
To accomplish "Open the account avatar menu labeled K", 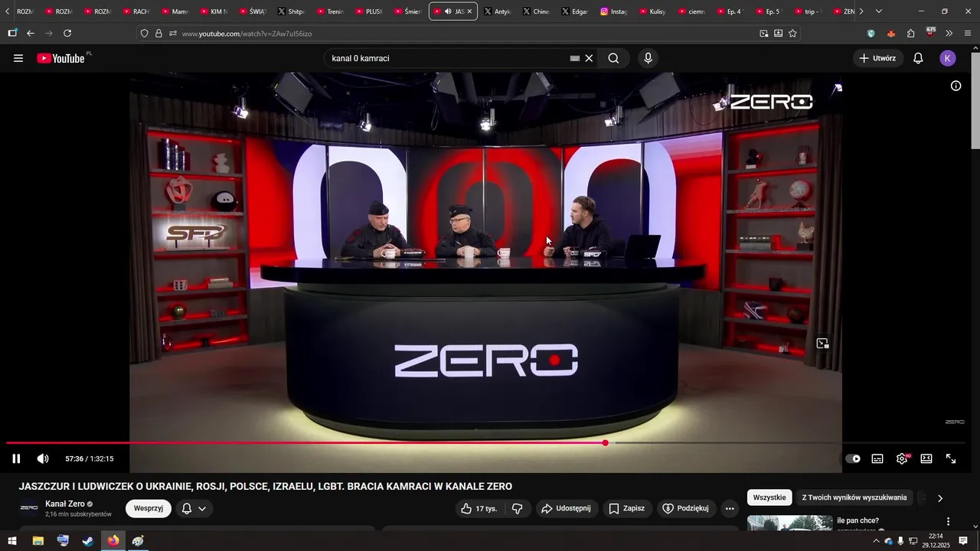I will tap(948, 58).
